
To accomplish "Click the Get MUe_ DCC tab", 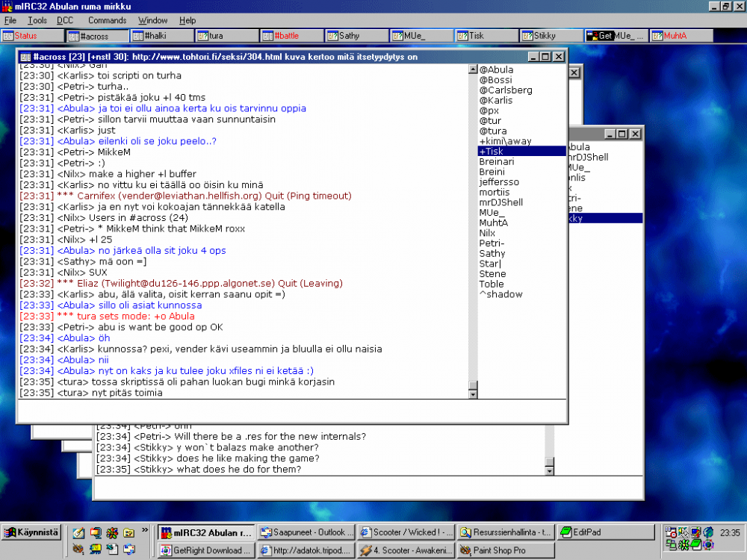I will click(616, 36).
